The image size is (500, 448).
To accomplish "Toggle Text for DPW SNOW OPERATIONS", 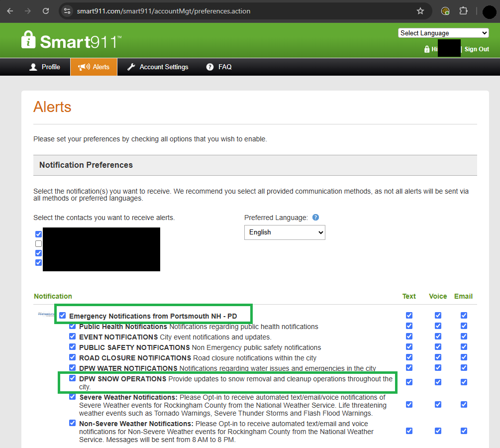I will pos(409,382).
